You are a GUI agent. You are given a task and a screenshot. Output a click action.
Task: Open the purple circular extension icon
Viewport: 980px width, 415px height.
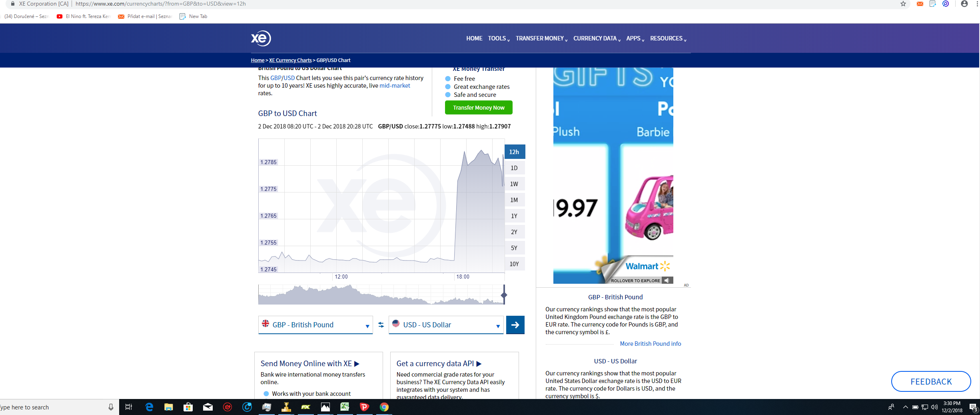[x=946, y=4]
